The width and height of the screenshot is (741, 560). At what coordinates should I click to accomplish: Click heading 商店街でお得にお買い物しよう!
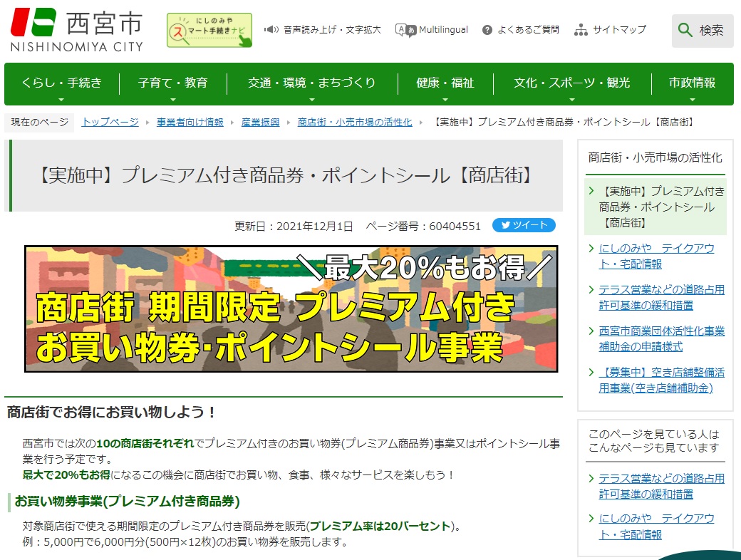(112, 412)
